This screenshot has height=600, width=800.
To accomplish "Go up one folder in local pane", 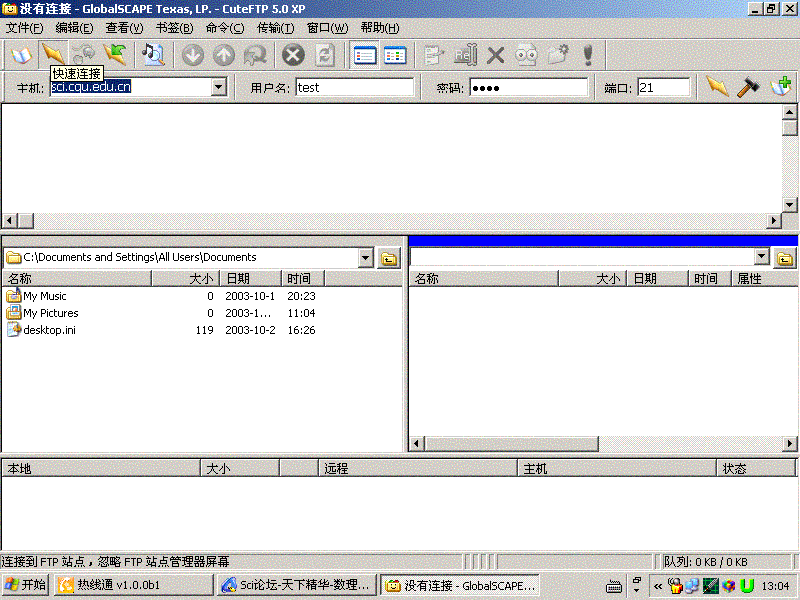I will pyautogui.click(x=389, y=259).
